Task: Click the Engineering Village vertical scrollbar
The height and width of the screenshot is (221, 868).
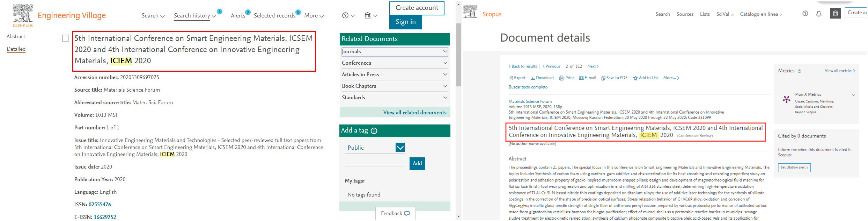Action: (458, 55)
